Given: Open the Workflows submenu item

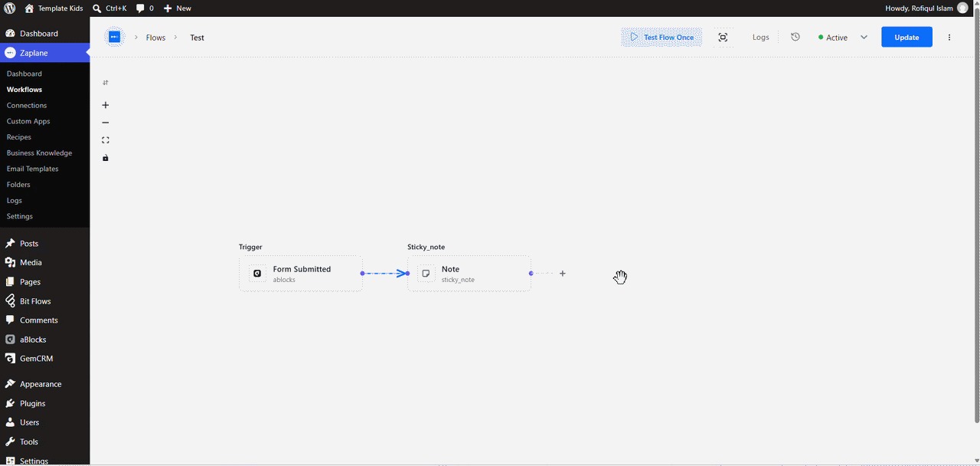Looking at the screenshot, I should pyautogui.click(x=24, y=90).
